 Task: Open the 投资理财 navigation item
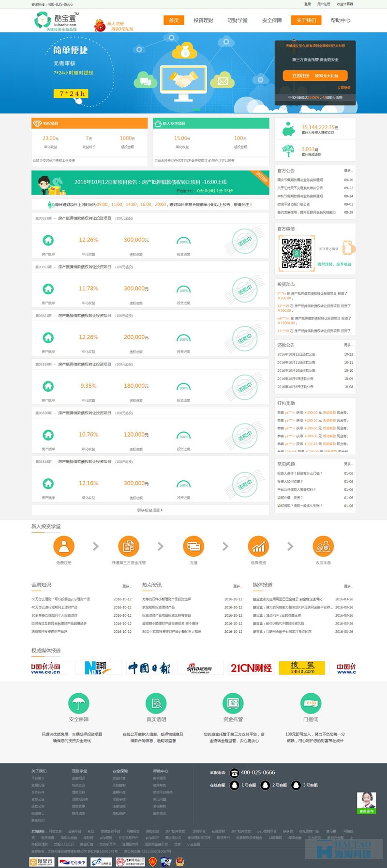point(203,20)
